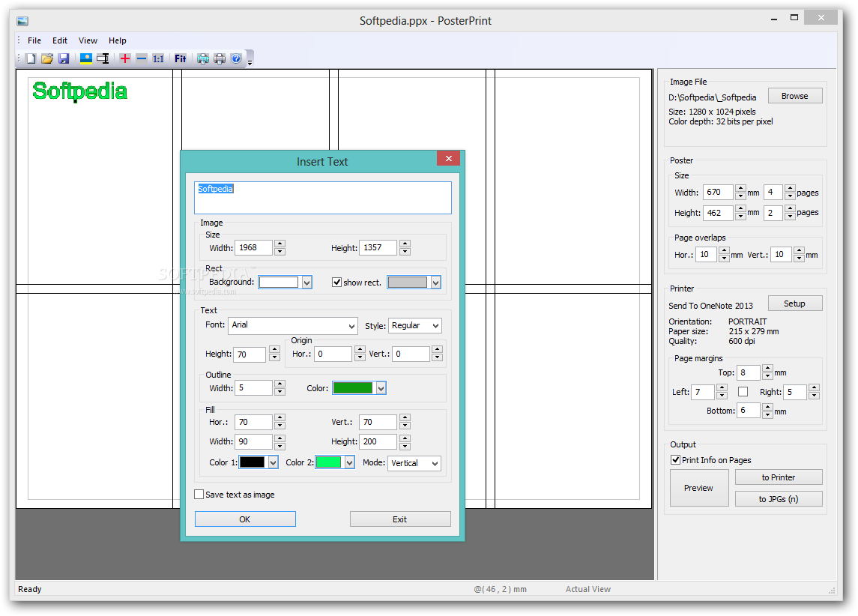Click Text Height field showing 70

coord(250,354)
